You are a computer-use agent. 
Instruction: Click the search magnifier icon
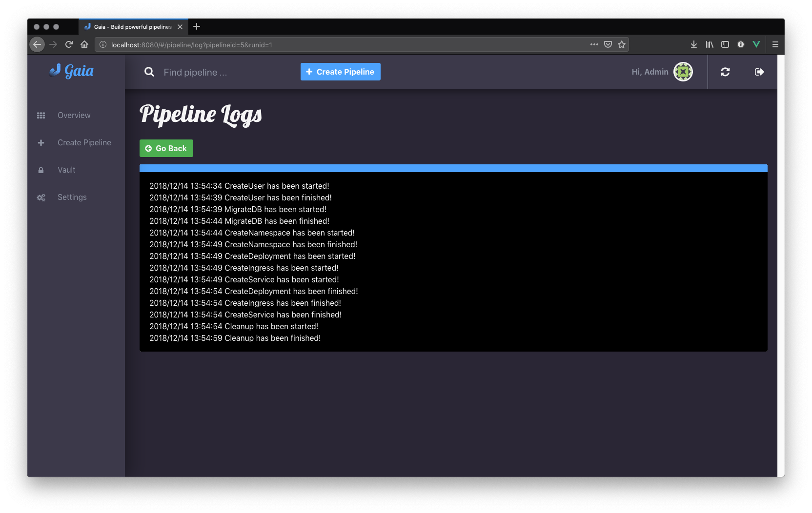click(x=149, y=72)
